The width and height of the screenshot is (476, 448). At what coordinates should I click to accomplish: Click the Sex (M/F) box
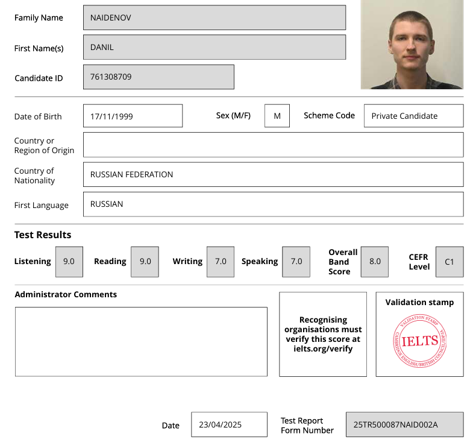click(x=277, y=116)
